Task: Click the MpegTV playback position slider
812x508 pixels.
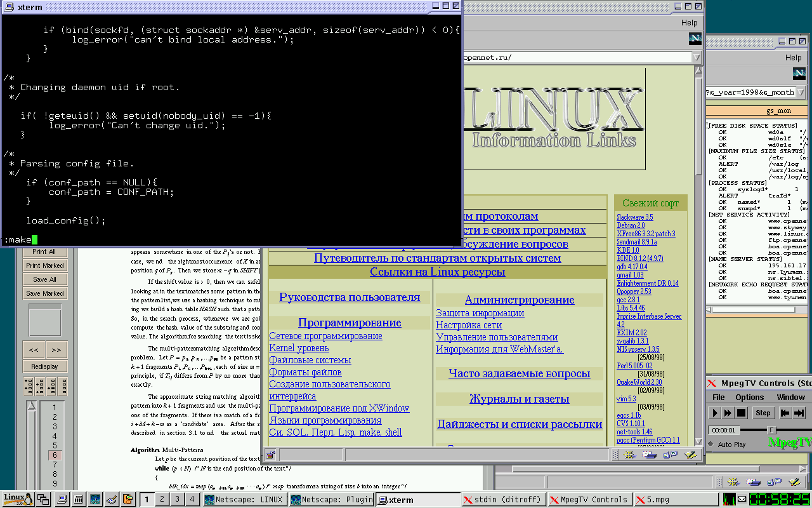Action: (771, 430)
